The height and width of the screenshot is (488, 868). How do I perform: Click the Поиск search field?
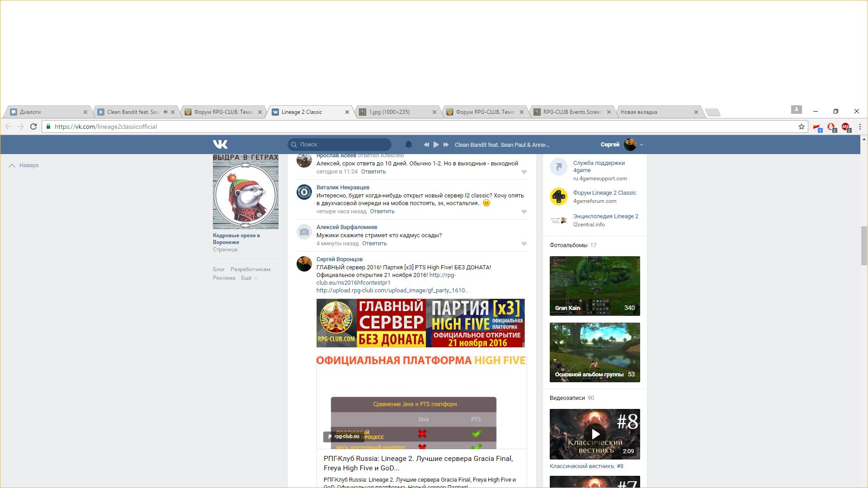tap(339, 145)
